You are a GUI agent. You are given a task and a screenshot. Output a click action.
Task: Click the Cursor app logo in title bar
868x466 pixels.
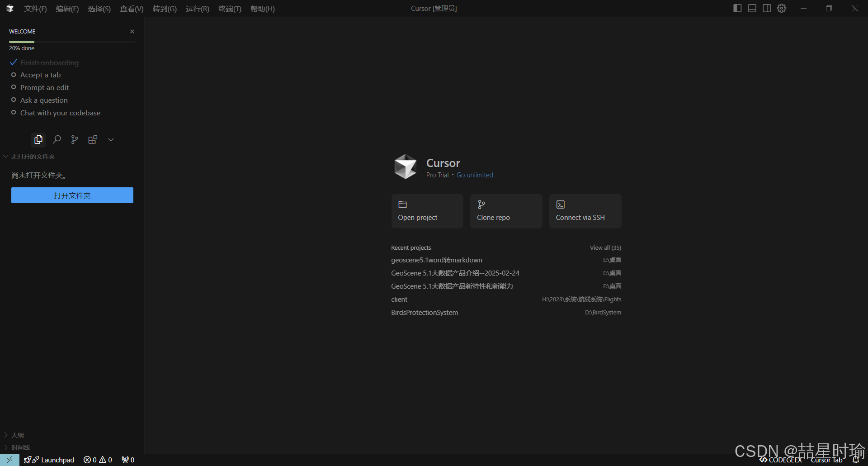(10, 9)
